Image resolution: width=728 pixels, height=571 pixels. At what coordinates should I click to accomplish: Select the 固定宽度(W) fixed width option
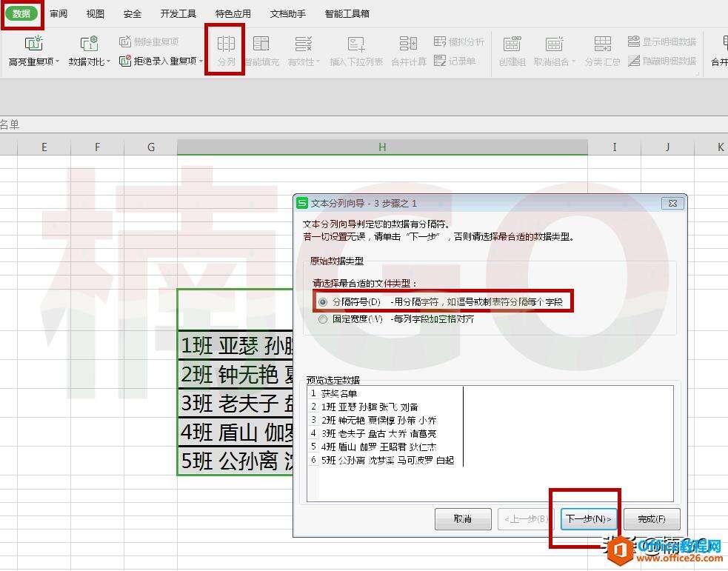point(323,318)
